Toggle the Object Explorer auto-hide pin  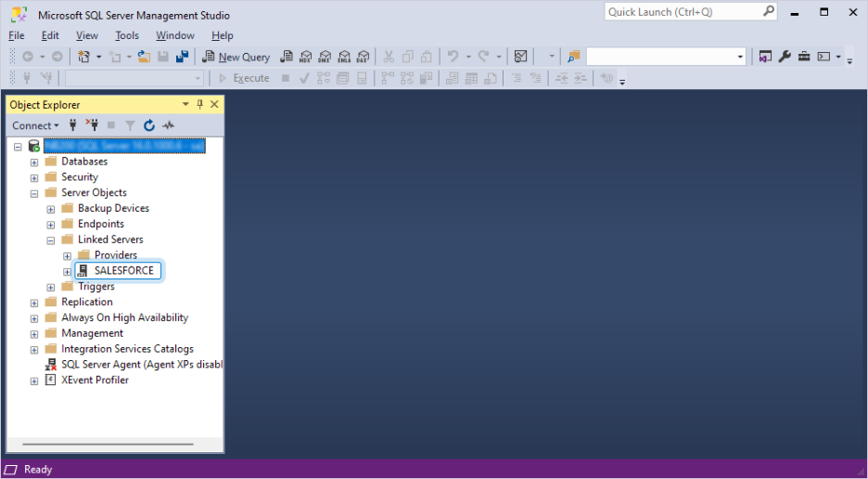199,105
